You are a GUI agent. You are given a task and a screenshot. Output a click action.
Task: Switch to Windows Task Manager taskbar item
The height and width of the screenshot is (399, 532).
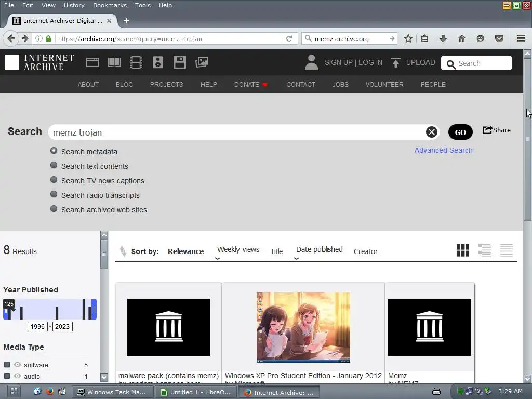click(112, 392)
